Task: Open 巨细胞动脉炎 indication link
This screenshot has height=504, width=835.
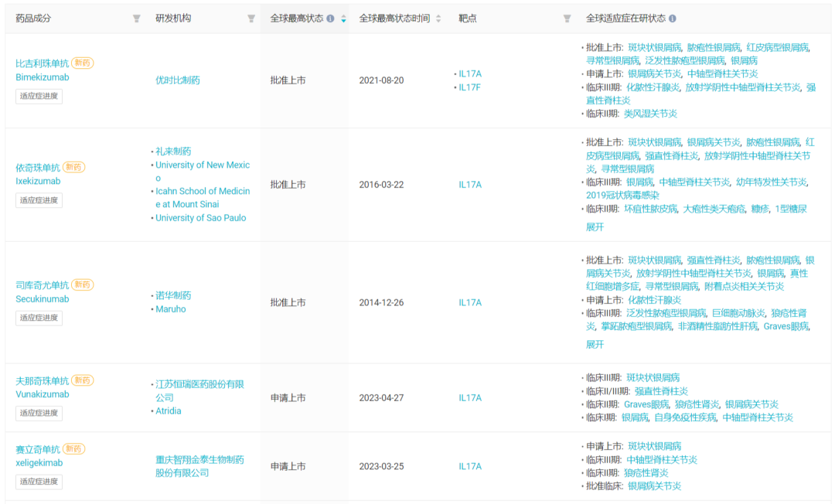Action: (738, 313)
